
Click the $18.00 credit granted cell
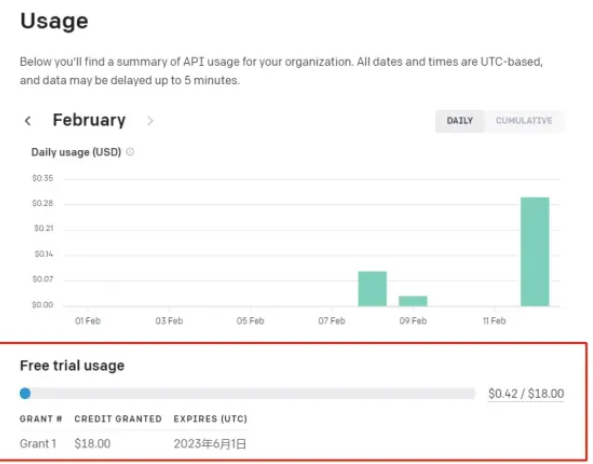(92, 444)
